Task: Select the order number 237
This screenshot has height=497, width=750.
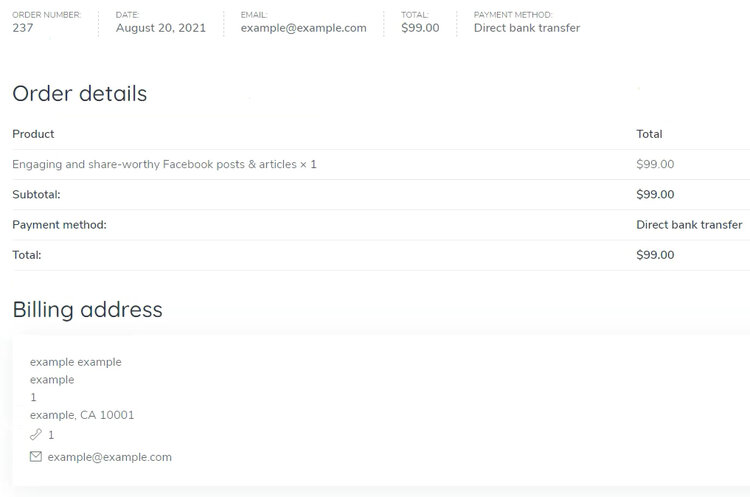Action: click(x=23, y=28)
